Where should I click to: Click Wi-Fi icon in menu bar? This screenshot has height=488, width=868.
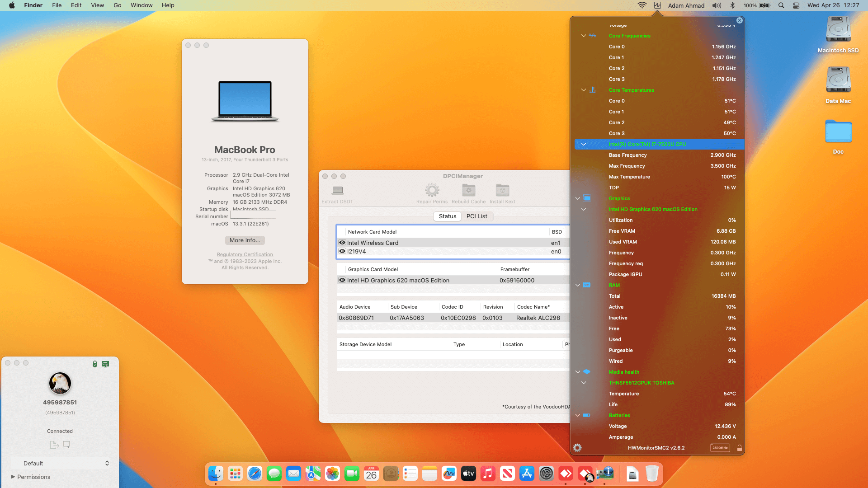tap(642, 5)
